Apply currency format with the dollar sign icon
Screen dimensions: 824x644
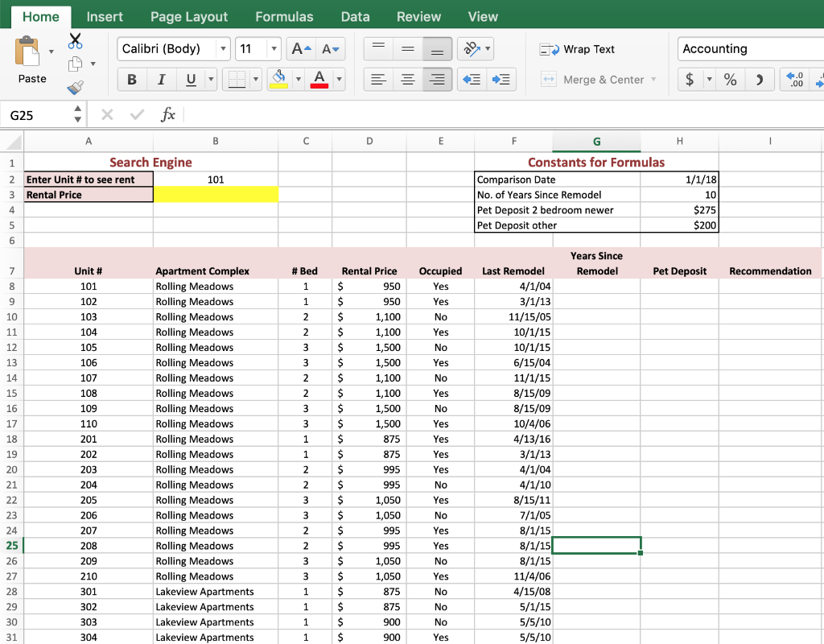pyautogui.click(x=690, y=80)
